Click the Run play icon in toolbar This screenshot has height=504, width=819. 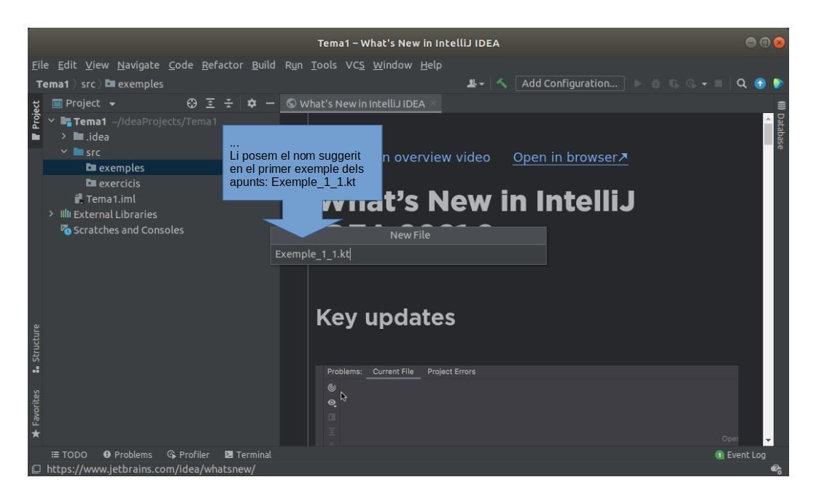coord(637,84)
